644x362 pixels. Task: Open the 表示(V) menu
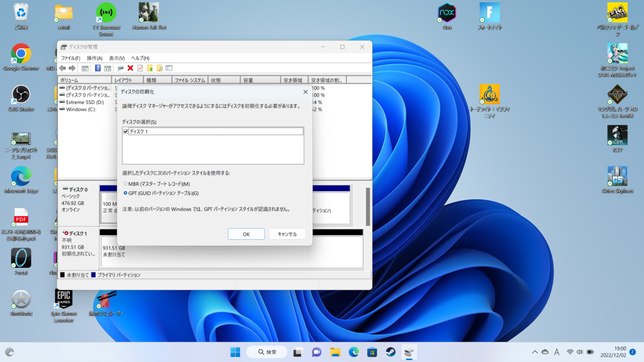tap(116, 58)
